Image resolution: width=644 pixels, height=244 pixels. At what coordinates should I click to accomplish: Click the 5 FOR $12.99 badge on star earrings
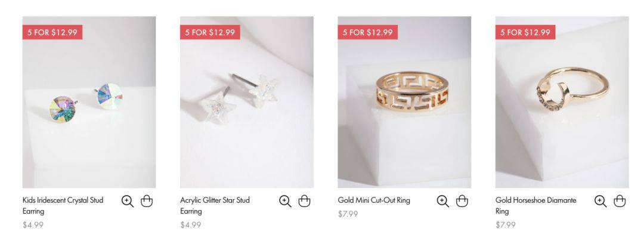tap(210, 32)
